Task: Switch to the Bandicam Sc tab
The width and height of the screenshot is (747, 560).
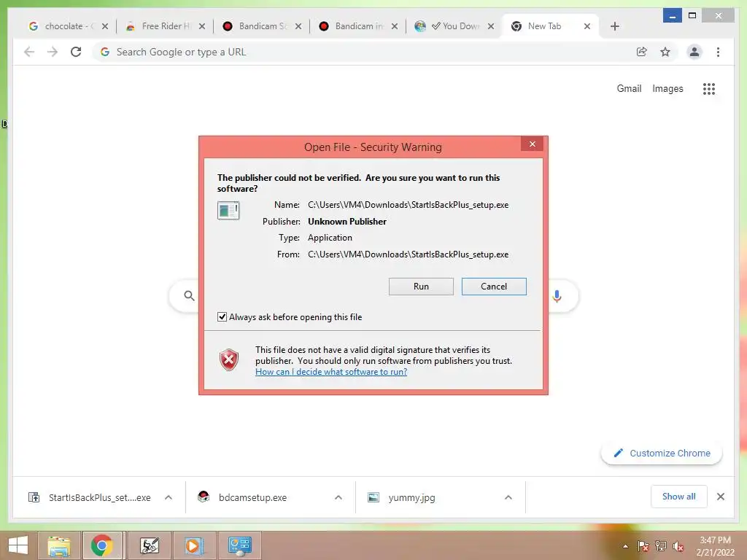Action: (262, 26)
